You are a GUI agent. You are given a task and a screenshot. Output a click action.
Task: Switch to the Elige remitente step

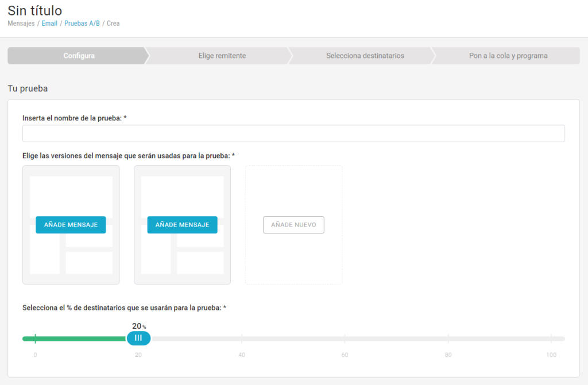tap(222, 56)
